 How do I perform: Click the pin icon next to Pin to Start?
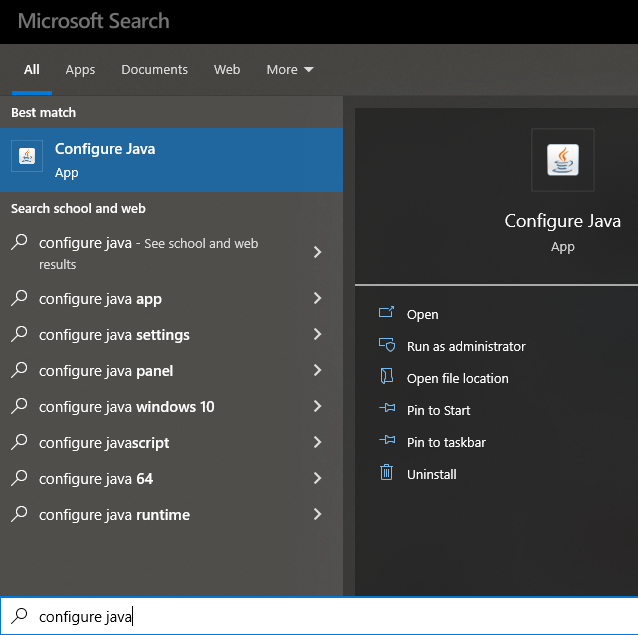(x=387, y=408)
